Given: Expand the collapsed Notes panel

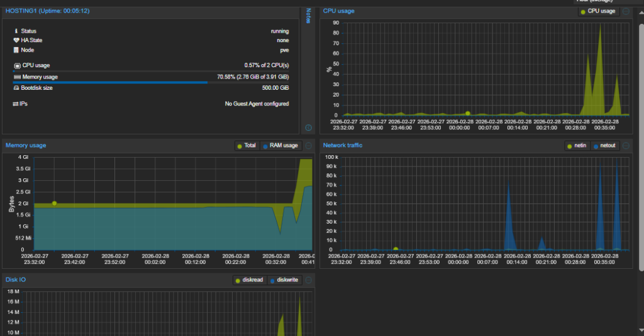Looking at the screenshot, I should pos(308,16).
